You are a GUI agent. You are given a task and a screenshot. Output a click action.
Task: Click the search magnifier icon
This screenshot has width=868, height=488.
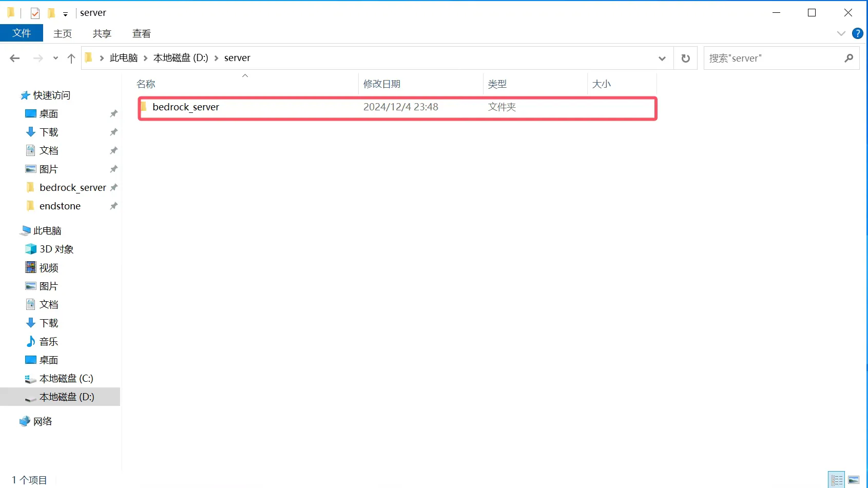[848, 58]
